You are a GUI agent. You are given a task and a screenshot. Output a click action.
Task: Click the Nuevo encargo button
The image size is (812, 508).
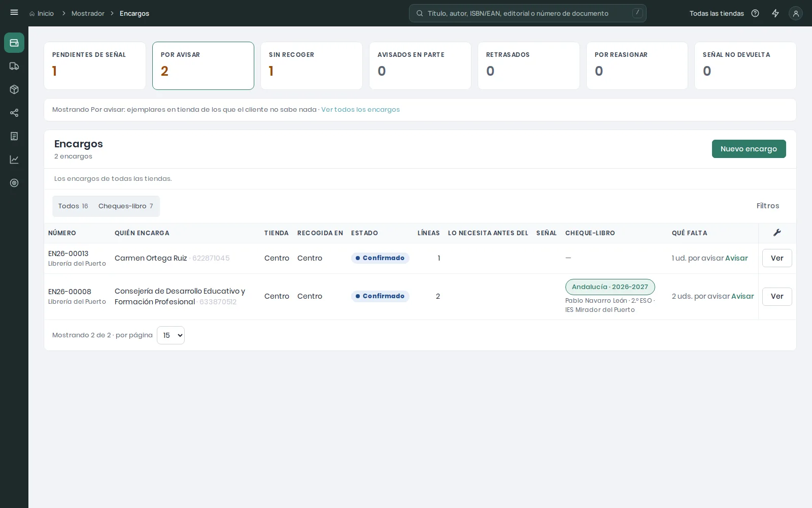tap(749, 149)
